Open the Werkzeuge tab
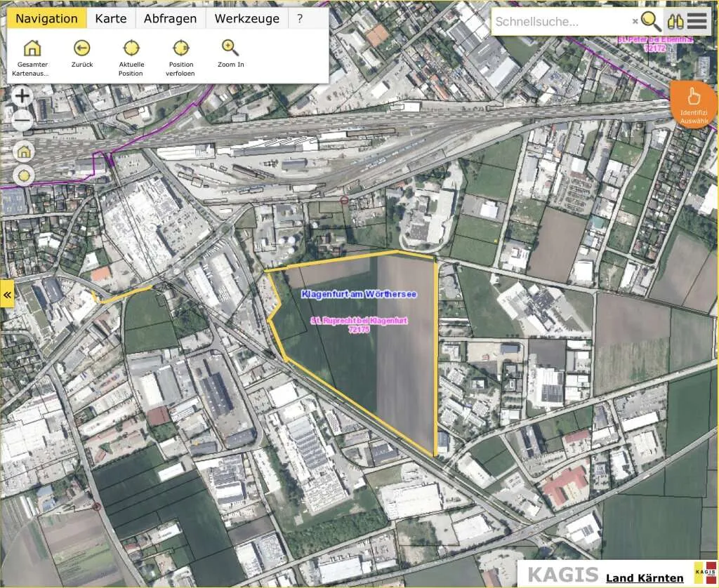The height and width of the screenshot is (588, 719). point(246,18)
